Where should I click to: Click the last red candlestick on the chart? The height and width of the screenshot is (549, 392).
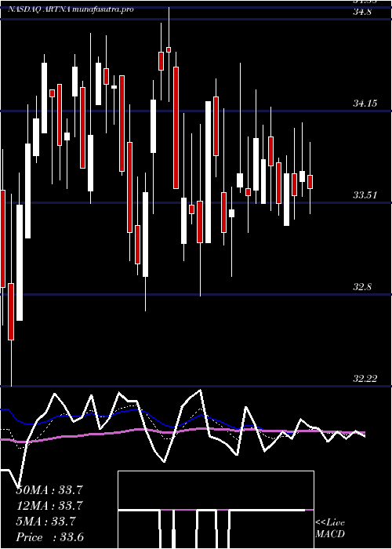(x=310, y=182)
